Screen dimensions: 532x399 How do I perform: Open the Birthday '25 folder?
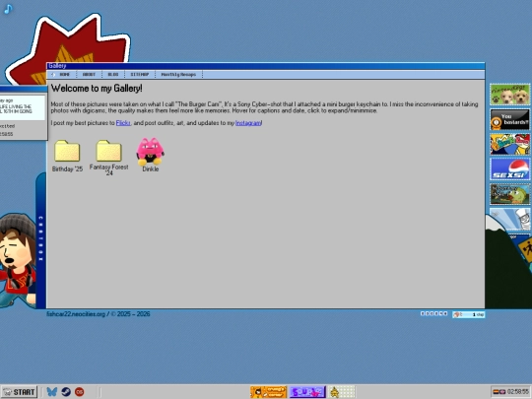[x=67, y=156]
